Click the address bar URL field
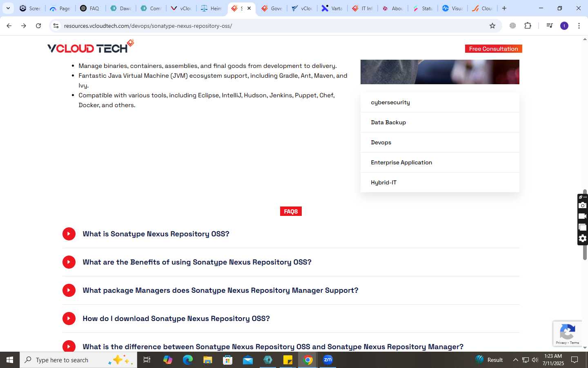The height and width of the screenshot is (368, 588). tap(274, 26)
